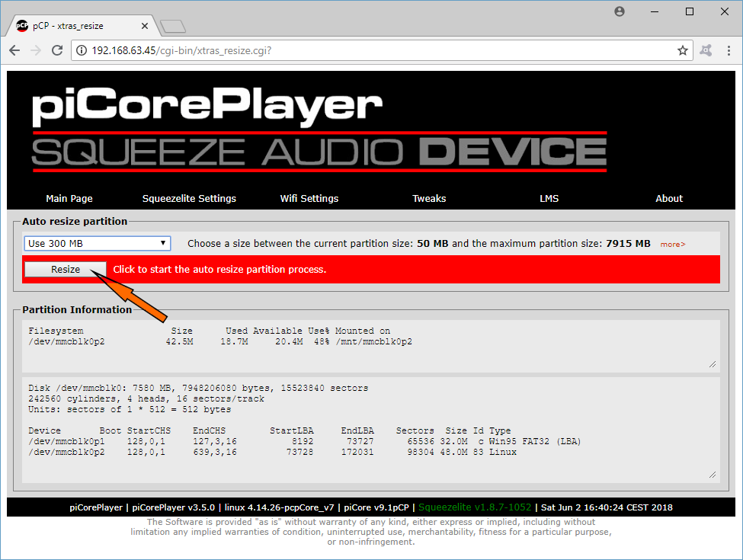Minimize the browser window

pyautogui.click(x=655, y=11)
